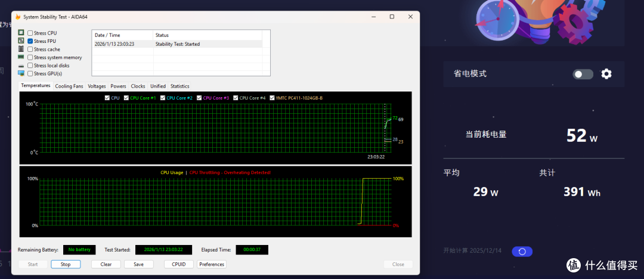Click the Status column header
Image resolution: width=644 pixels, height=279 pixels.
click(x=208, y=35)
